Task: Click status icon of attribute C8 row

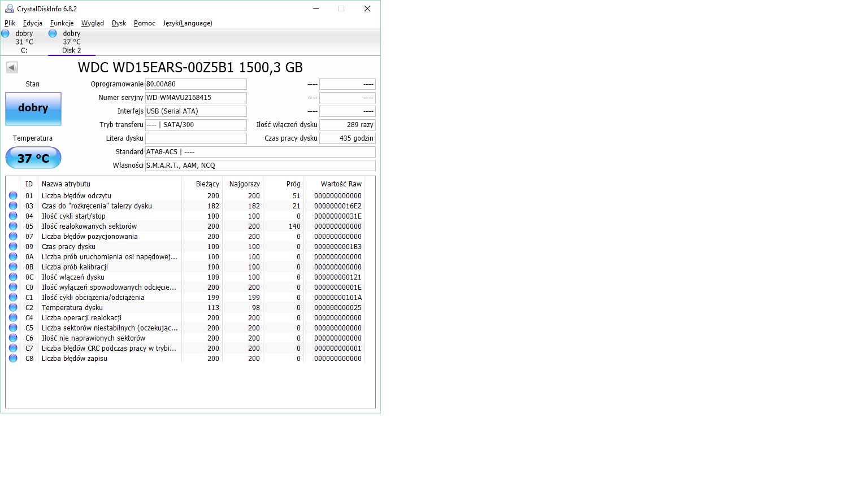Action: pos(13,358)
